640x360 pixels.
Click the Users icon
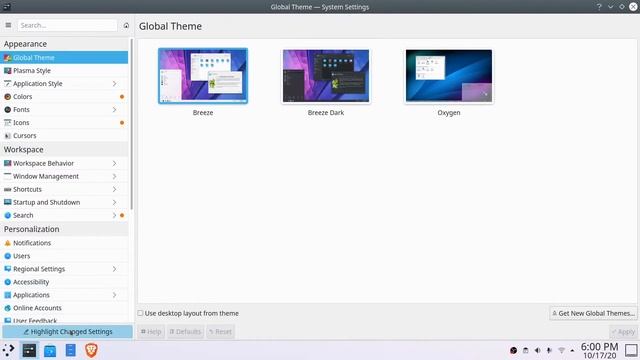7,256
